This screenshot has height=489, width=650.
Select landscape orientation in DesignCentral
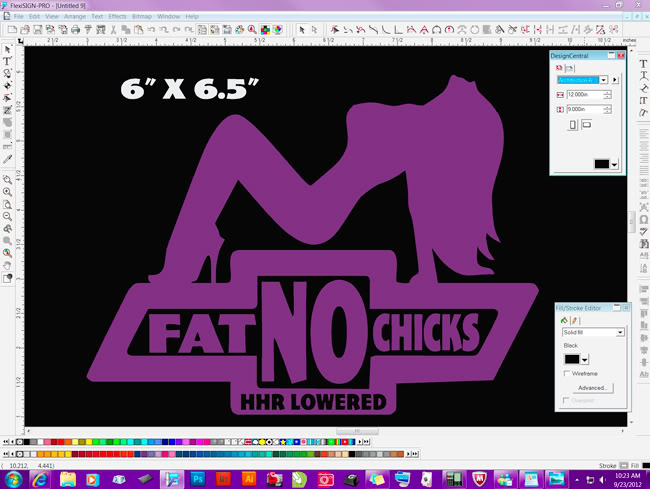tap(586, 124)
